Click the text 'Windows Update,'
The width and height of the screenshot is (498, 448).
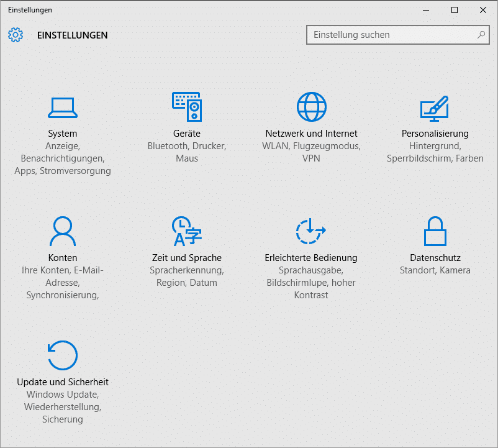pos(63,395)
